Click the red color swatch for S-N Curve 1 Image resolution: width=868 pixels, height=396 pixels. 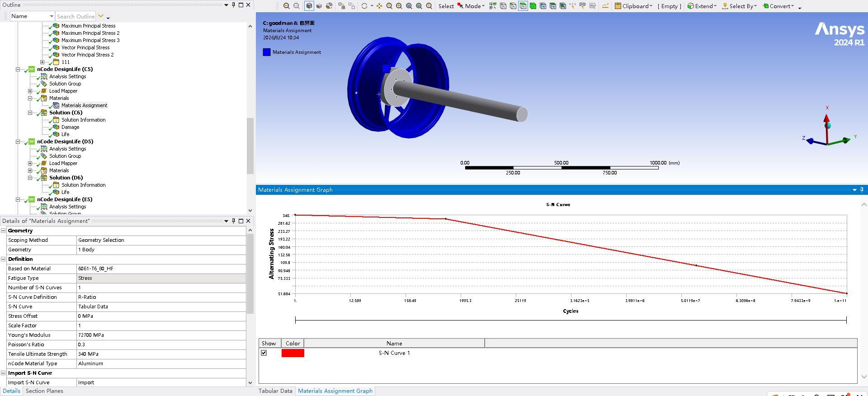click(x=293, y=353)
